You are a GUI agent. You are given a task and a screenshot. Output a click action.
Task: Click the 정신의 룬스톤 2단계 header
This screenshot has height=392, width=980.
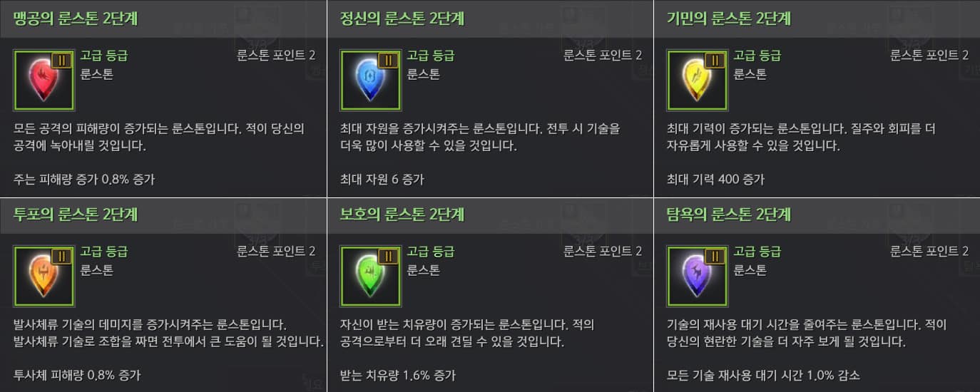click(x=402, y=19)
